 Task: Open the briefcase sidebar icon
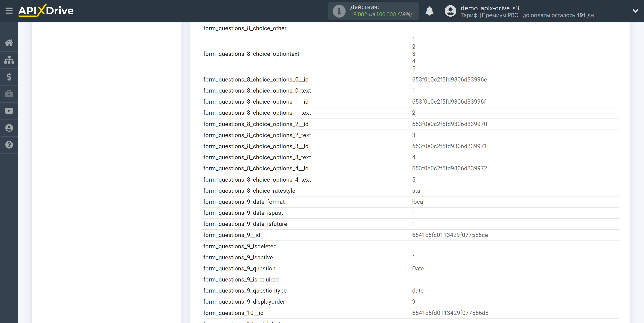[9, 94]
